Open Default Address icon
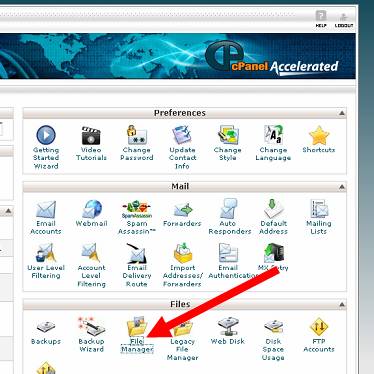 (273, 209)
